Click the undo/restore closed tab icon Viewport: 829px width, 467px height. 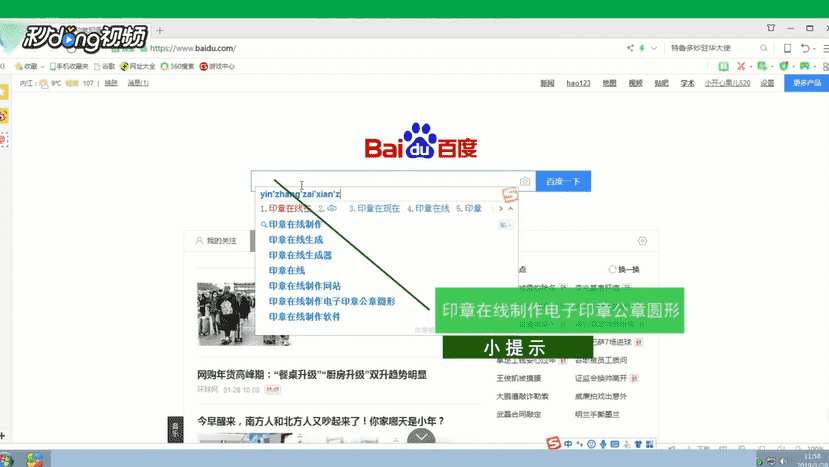point(805,48)
